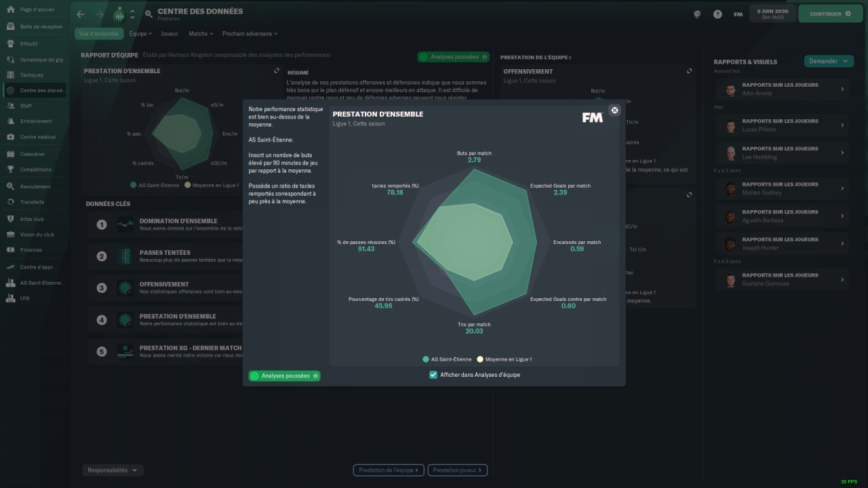Open the Calendrier icon
The width and height of the screenshot is (868, 488).
click(11, 154)
